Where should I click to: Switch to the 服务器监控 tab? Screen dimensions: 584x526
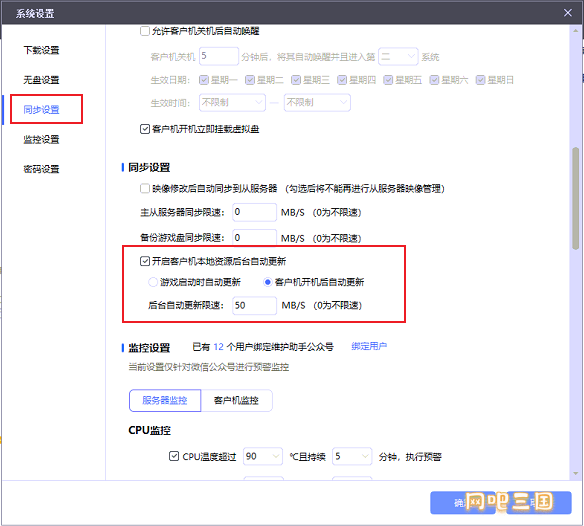pyautogui.click(x=165, y=400)
